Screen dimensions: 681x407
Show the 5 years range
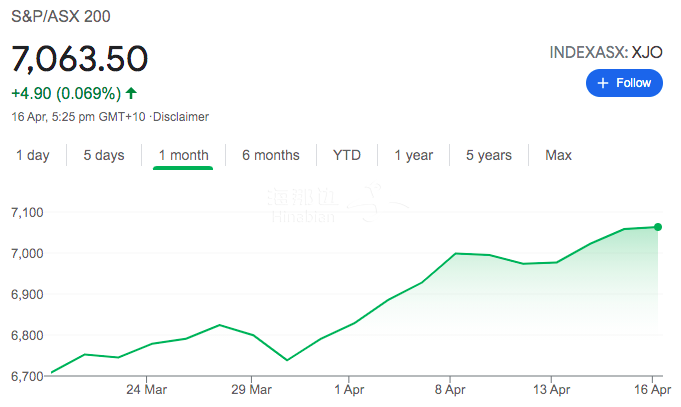click(489, 155)
